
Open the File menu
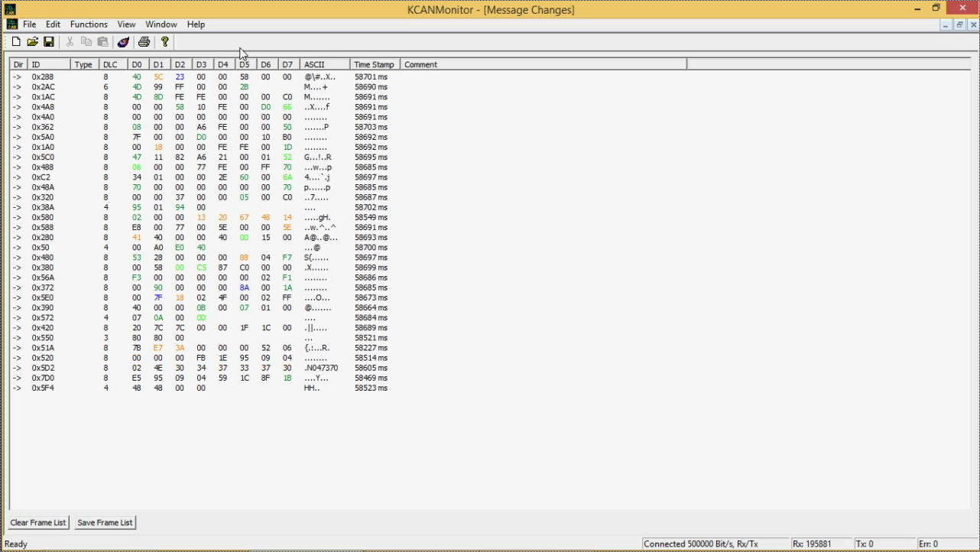tap(29, 24)
